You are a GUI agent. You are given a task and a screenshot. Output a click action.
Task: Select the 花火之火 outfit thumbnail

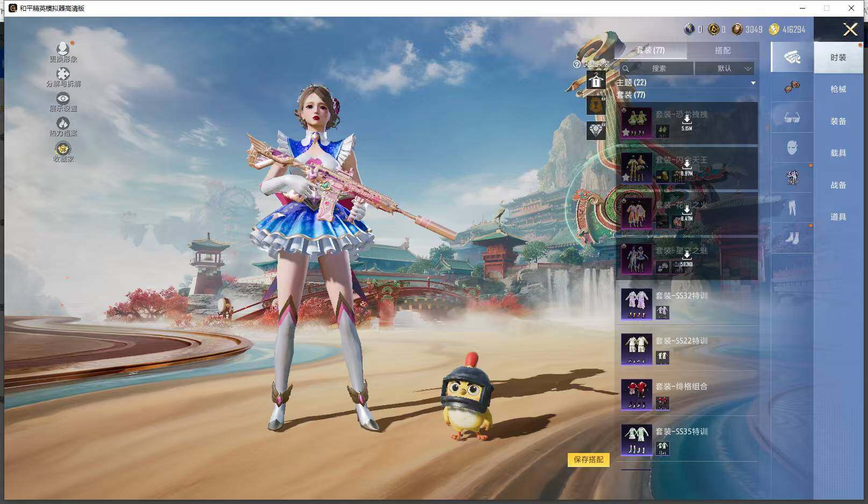(x=636, y=213)
